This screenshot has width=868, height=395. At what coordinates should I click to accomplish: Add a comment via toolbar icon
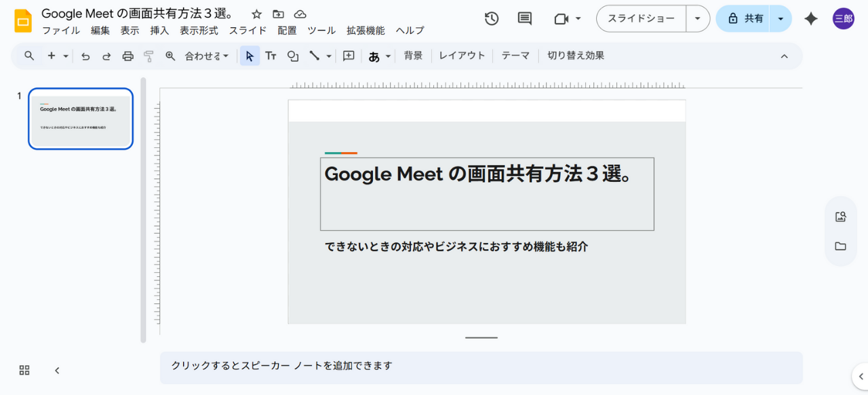[x=349, y=56]
